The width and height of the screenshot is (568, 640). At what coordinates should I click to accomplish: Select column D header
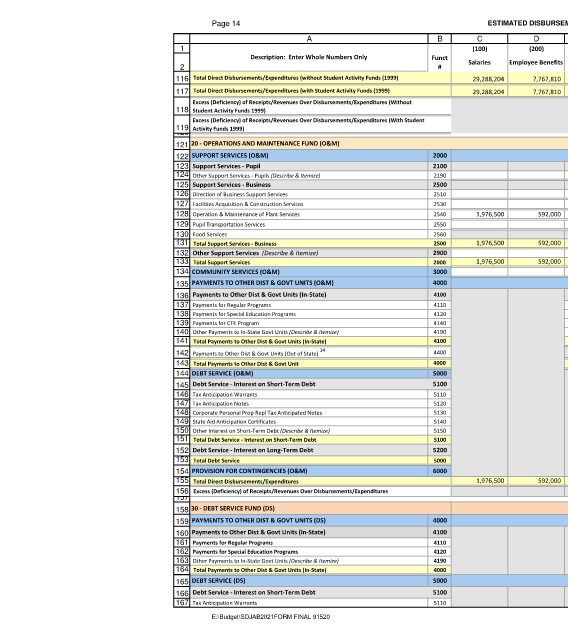pos(536,39)
